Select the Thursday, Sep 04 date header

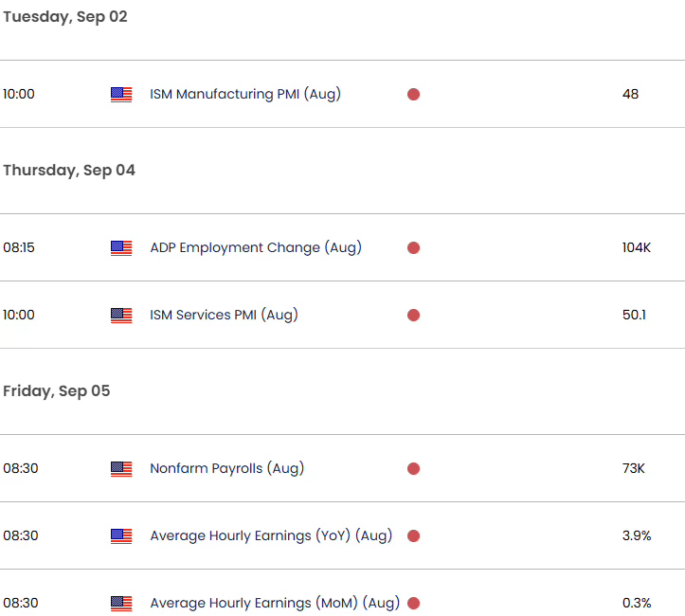(69, 171)
